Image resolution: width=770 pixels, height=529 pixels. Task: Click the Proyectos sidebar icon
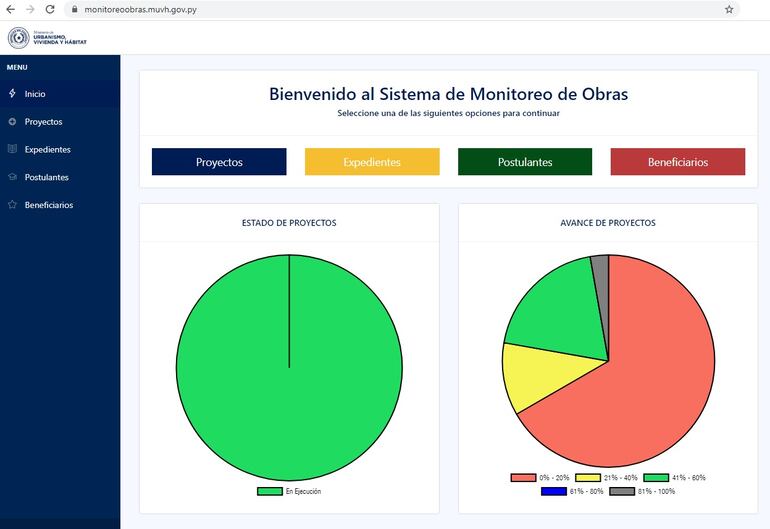(12, 122)
